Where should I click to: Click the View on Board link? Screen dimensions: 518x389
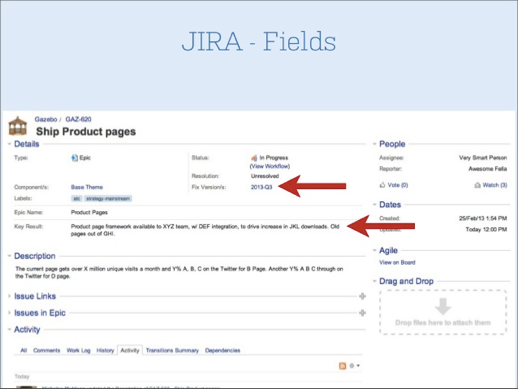(397, 262)
